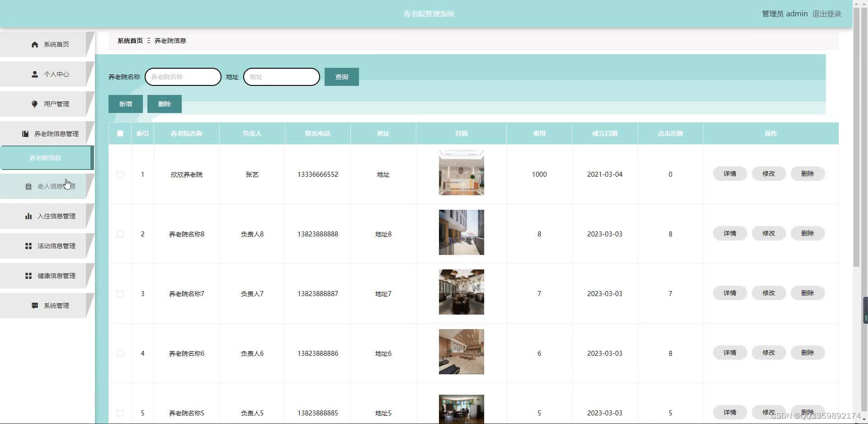This screenshot has height=424, width=868.
Task: Click the 成立日期 column header
Action: tap(605, 133)
